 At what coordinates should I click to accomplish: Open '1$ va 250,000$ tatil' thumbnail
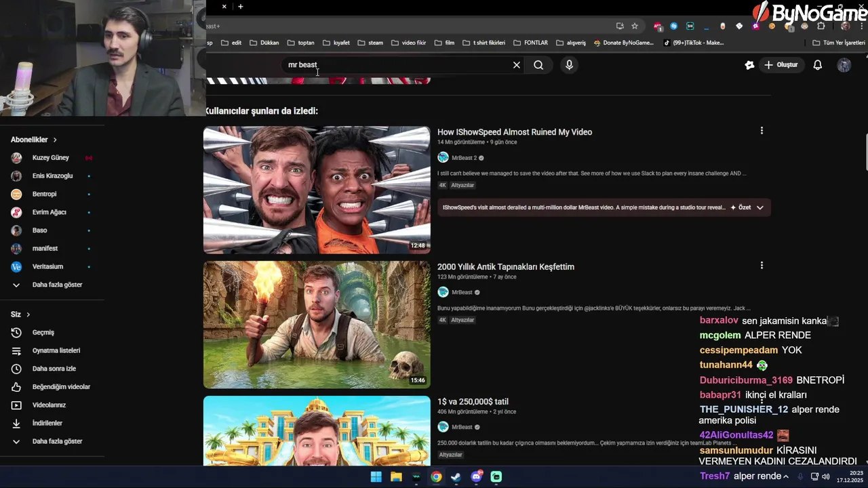click(x=317, y=430)
